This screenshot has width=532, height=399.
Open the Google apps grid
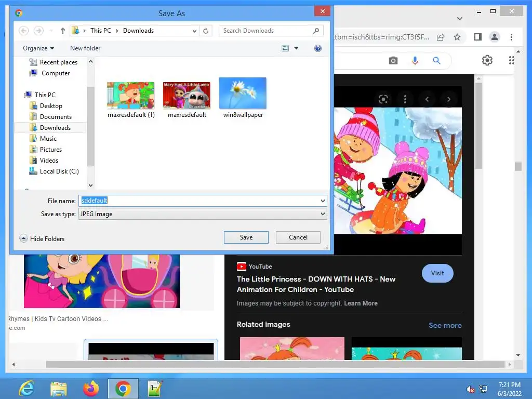511,60
